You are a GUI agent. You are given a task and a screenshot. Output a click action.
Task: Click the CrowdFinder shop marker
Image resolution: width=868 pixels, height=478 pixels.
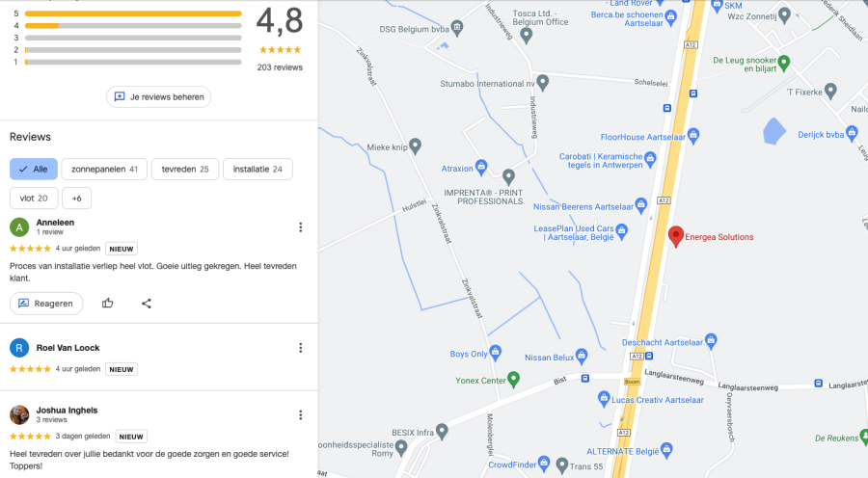coord(544,464)
